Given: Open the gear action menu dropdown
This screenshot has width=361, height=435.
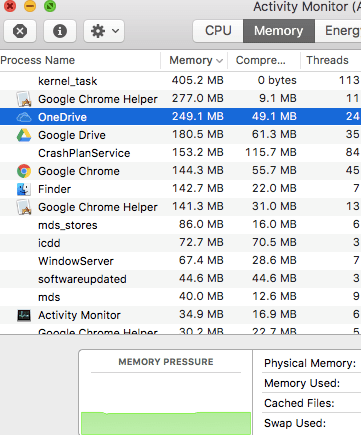Looking at the screenshot, I should pyautogui.click(x=104, y=31).
